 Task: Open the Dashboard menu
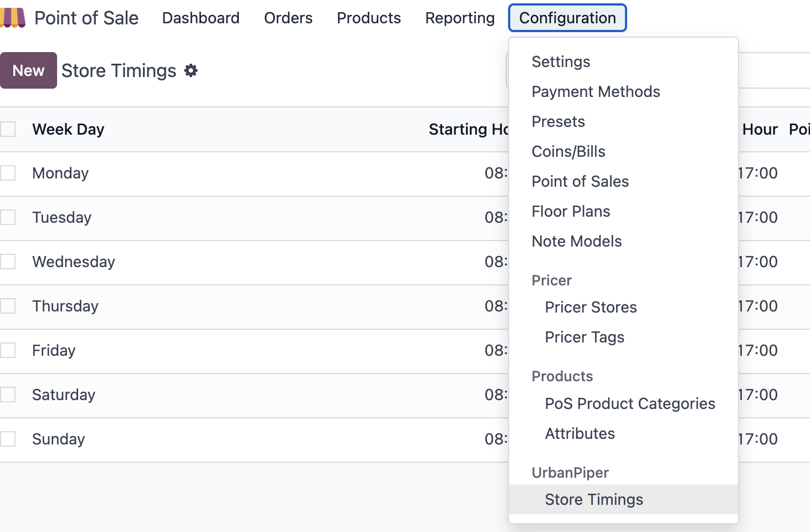[x=201, y=18]
